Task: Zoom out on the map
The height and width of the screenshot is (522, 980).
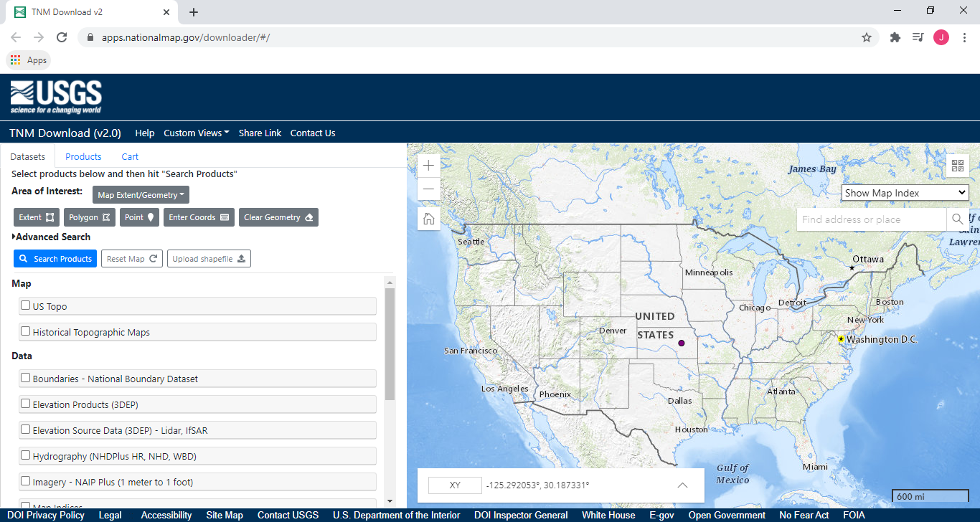Action: 428,189
